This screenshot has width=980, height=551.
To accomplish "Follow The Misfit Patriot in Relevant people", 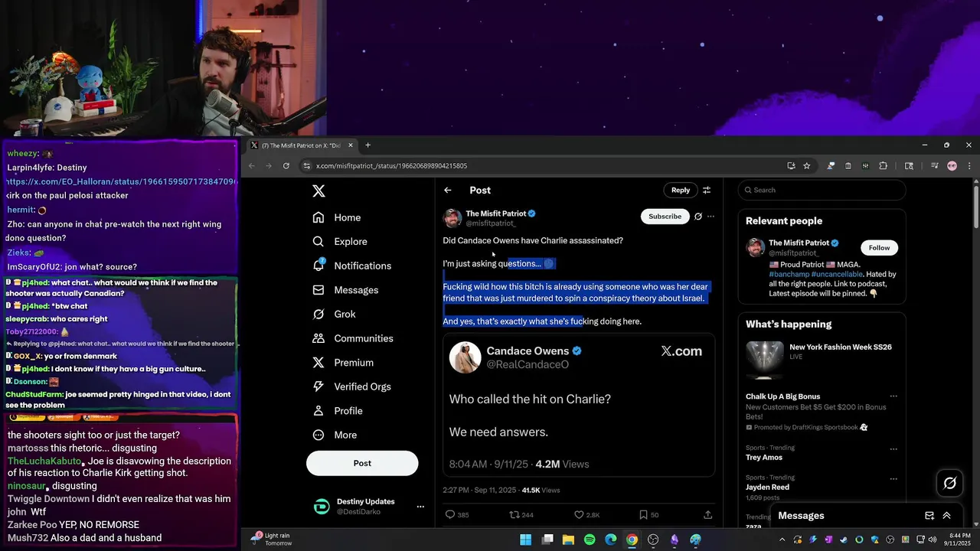I will point(879,248).
